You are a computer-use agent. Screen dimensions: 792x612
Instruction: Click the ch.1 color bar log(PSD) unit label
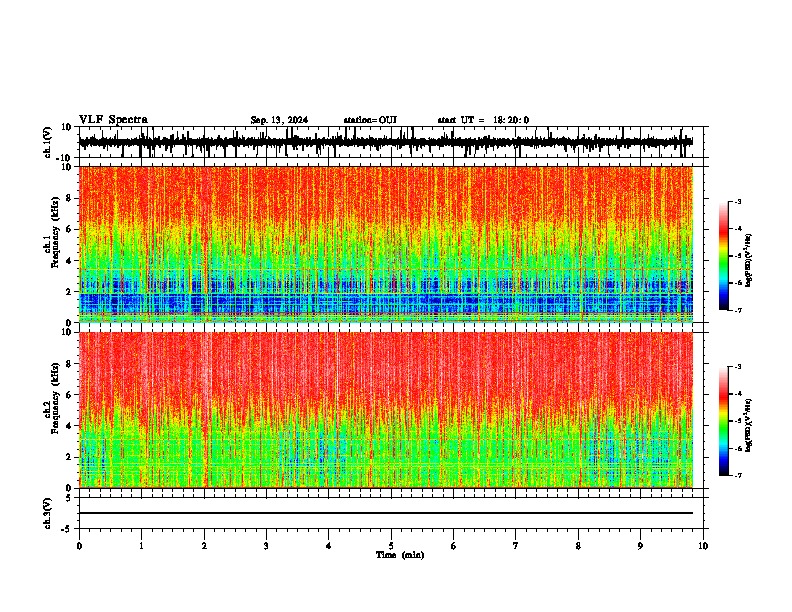pos(749,260)
